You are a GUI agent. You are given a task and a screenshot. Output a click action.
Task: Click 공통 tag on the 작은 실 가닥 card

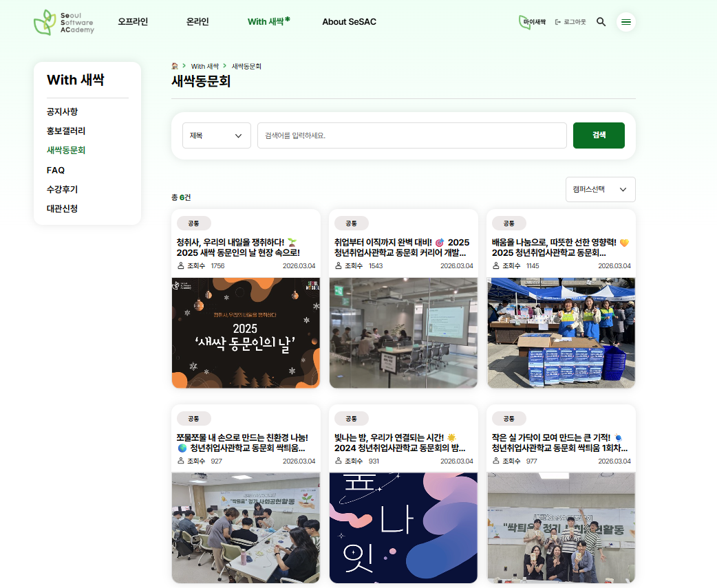point(509,419)
